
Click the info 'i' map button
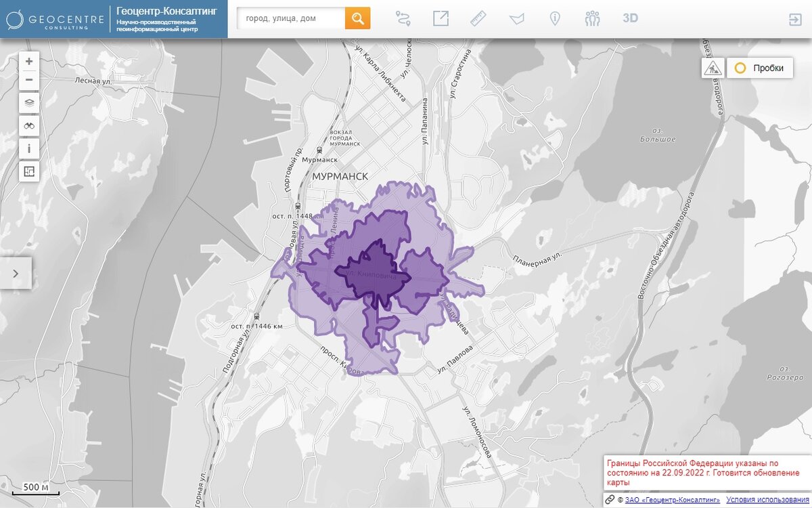click(x=29, y=148)
